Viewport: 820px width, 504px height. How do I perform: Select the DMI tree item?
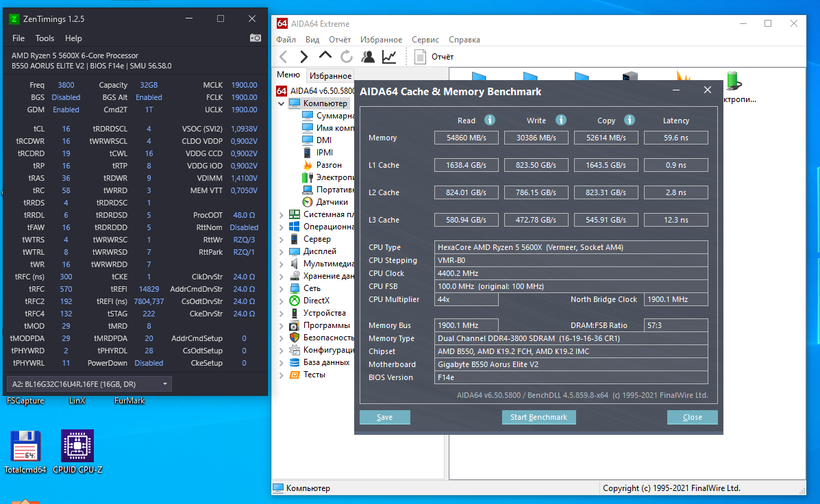tap(324, 140)
